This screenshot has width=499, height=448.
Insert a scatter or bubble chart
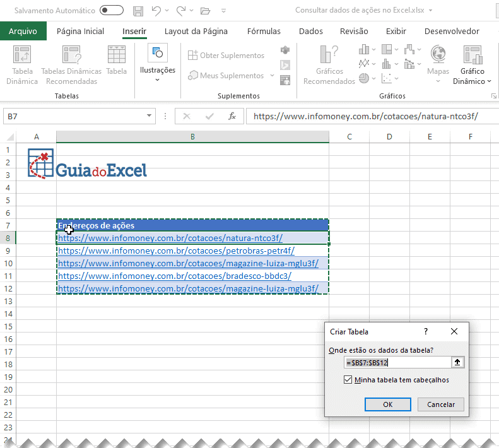click(390, 78)
